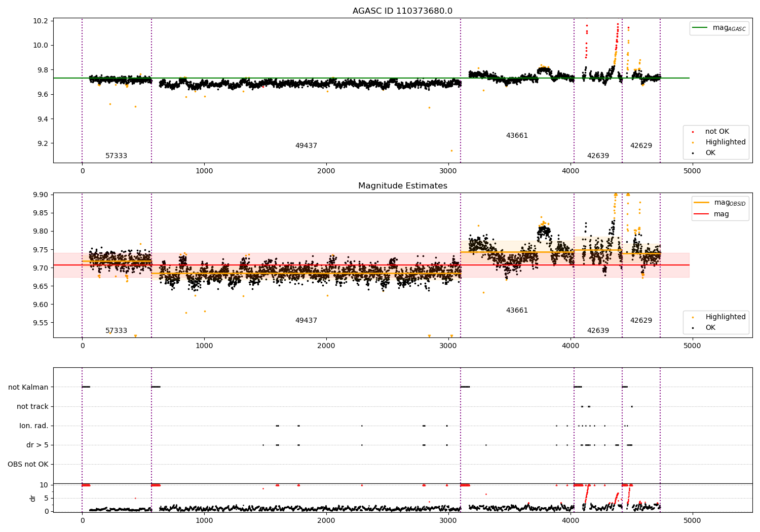
Task: Click the '10' tick on the dr axis
Action: [44, 485]
